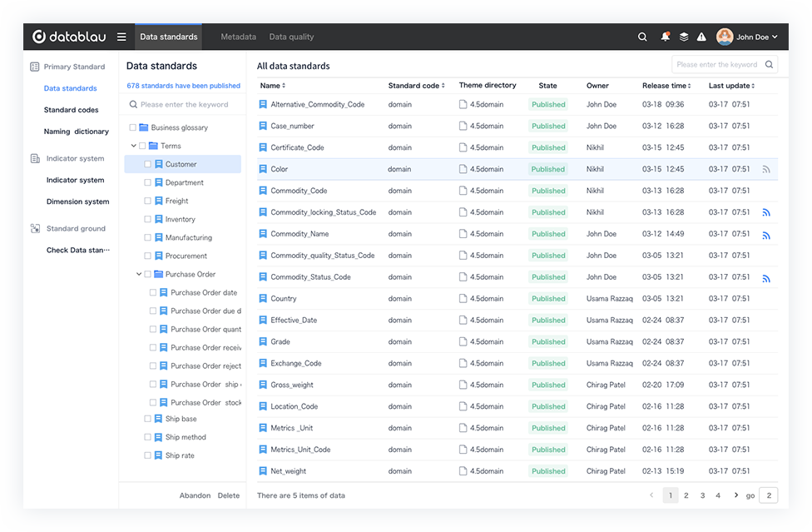Click the Published state badge for Country
The width and height of the screenshot is (812, 532).
548,298
